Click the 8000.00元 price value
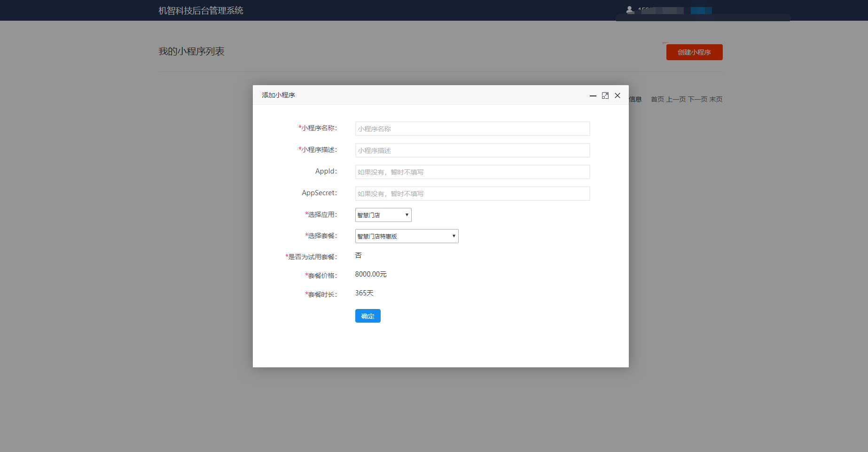The height and width of the screenshot is (452, 868). [x=371, y=274]
